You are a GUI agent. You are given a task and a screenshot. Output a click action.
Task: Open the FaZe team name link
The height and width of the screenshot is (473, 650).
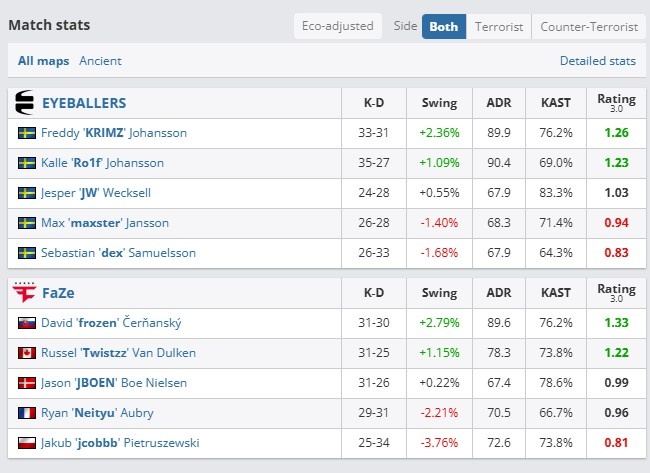pyautogui.click(x=58, y=293)
